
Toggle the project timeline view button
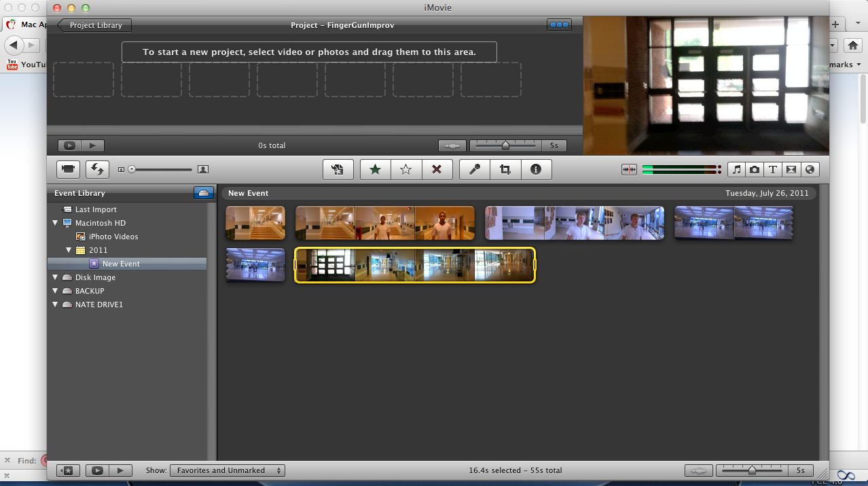[559, 25]
